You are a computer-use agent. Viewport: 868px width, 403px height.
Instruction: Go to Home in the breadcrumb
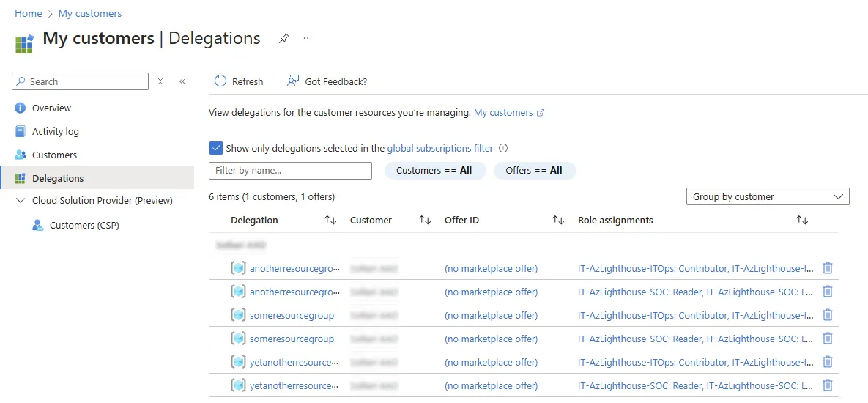coord(29,13)
